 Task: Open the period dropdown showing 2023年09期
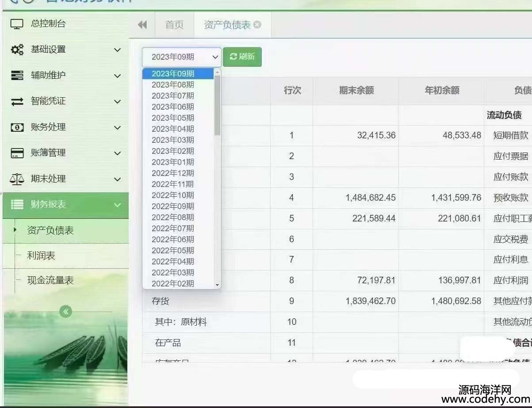[x=182, y=57]
